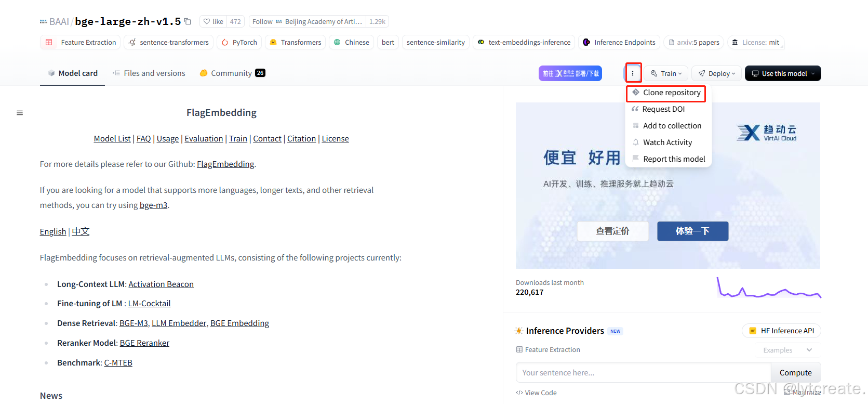
Task: Select the Feature Extraction tag
Action: (81, 42)
